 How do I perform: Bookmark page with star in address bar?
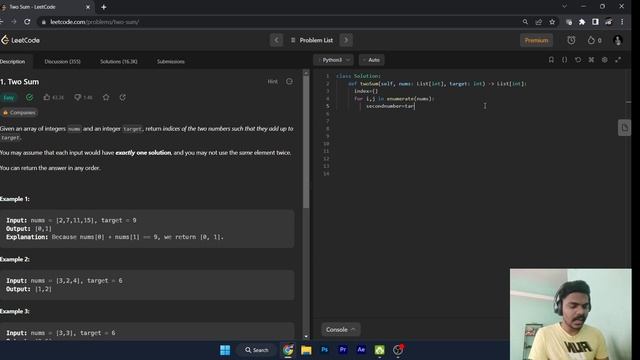point(552,22)
